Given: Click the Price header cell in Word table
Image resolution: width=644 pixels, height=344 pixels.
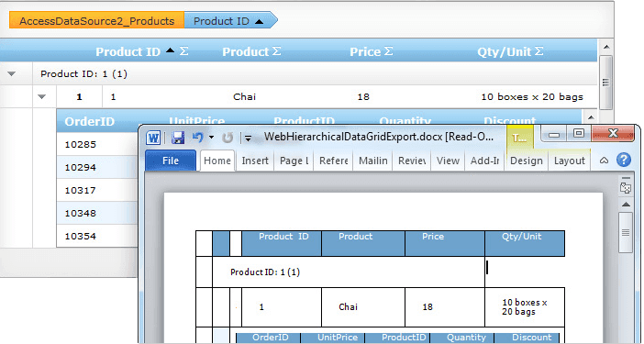Looking at the screenshot, I should (445, 243).
